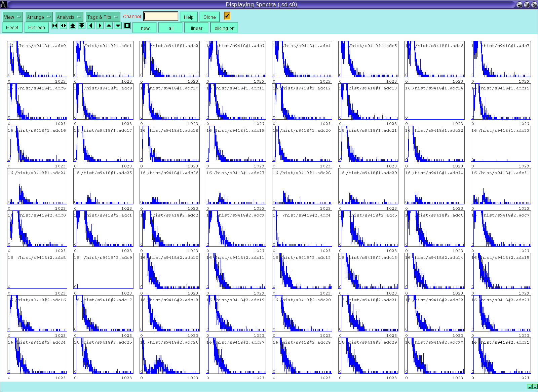Click the Refresh button
538x392 pixels.
coord(36,28)
